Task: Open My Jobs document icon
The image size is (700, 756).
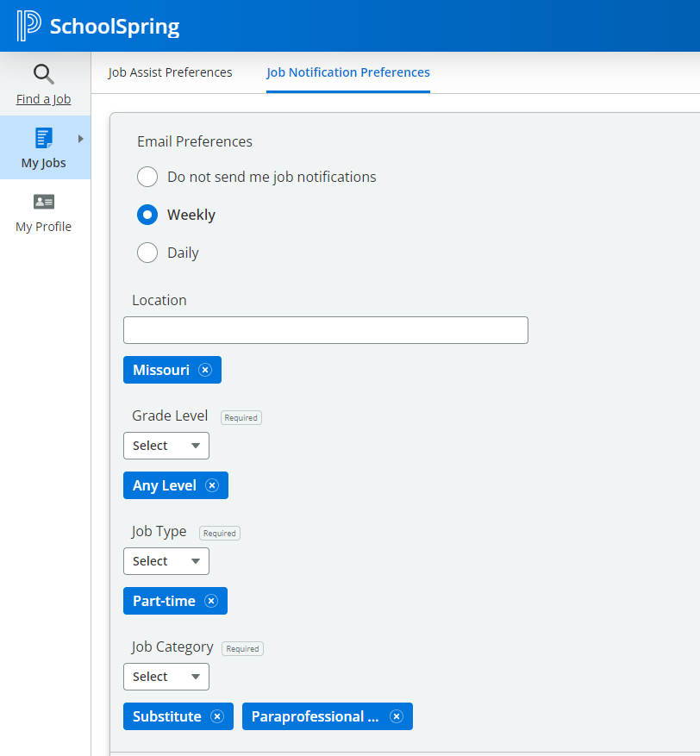Action: pos(44,138)
